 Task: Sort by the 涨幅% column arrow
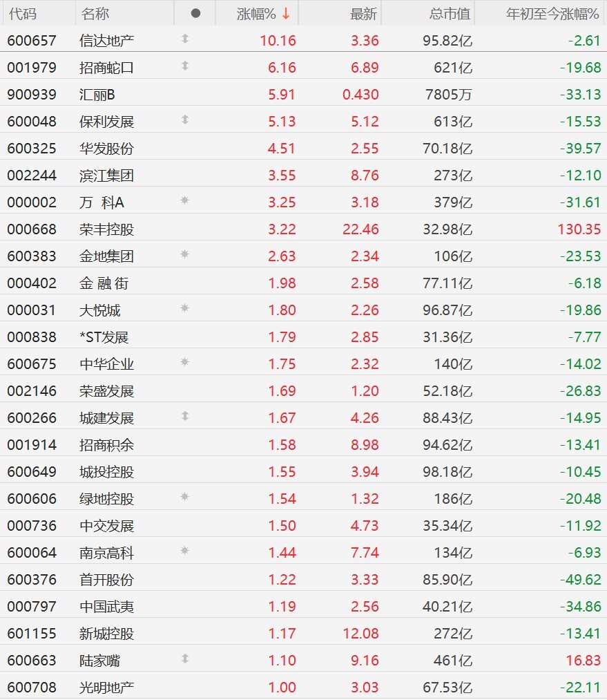[286, 13]
